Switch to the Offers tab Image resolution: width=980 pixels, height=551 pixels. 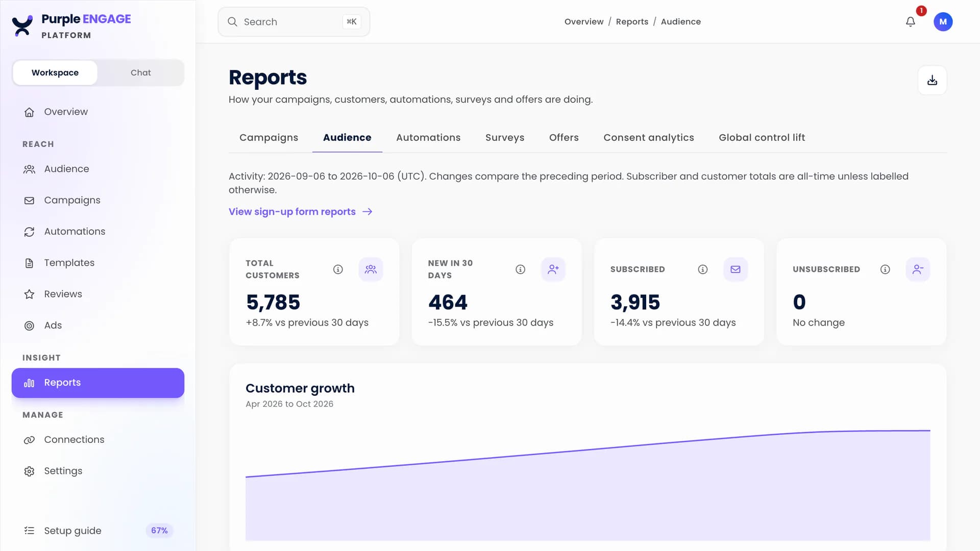point(563,137)
